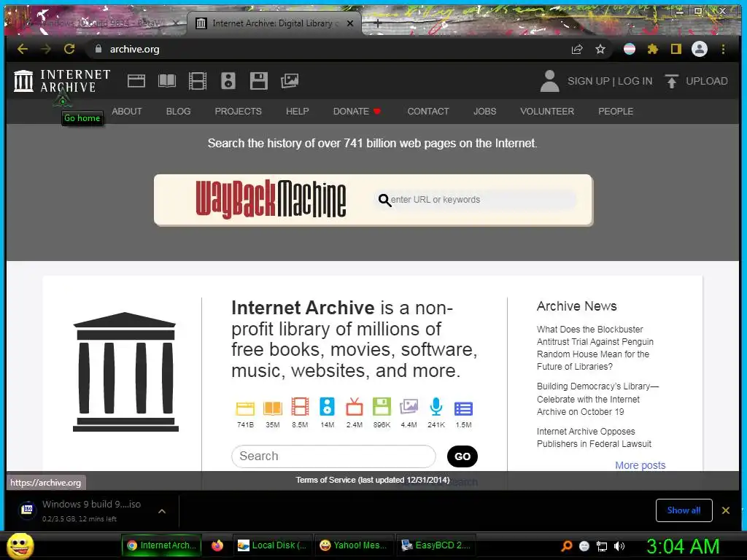Click the UPLOAD button
The width and height of the screenshot is (747, 560).
(696, 81)
